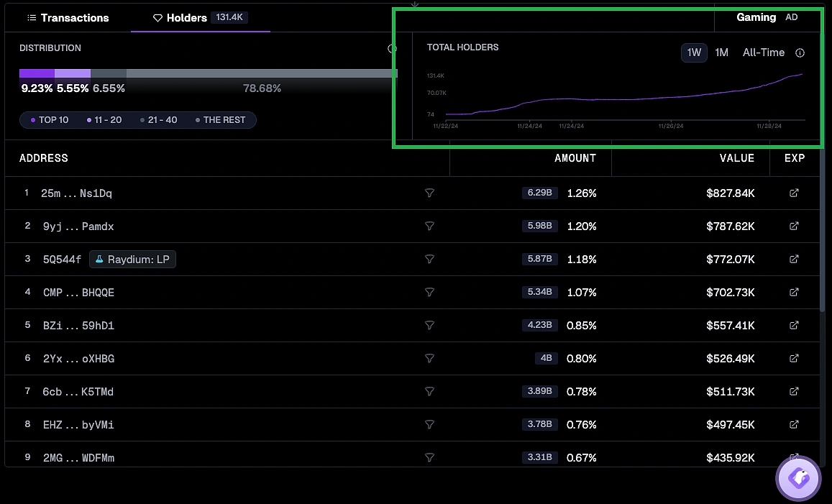Click the filter funnel icon beside address 25m...Ns1Dq
The height and width of the screenshot is (504, 832).
click(x=429, y=193)
